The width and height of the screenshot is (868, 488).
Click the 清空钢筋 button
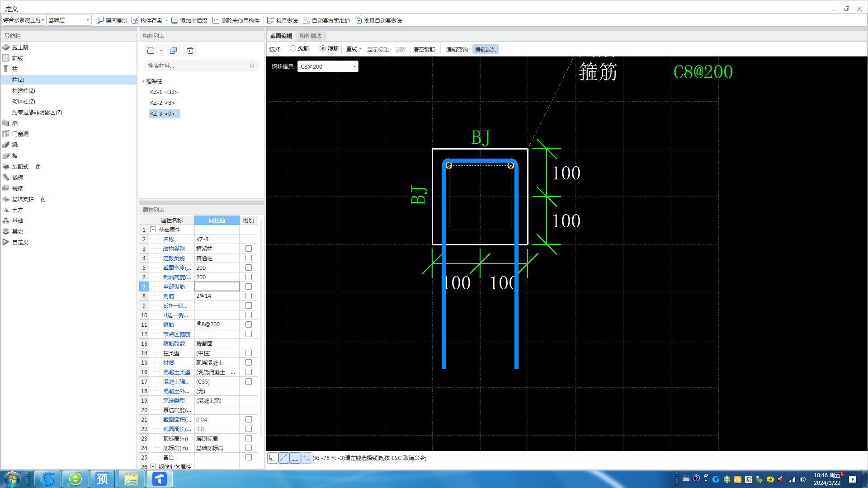(x=424, y=49)
